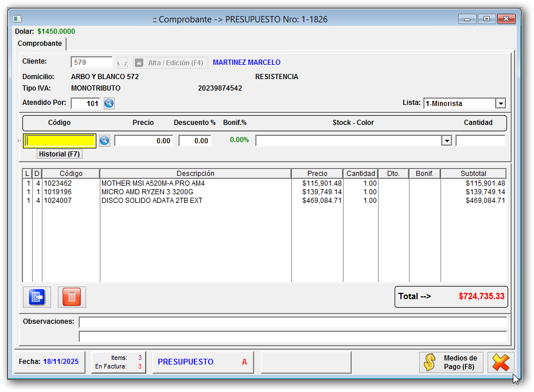
Task: Click the Alta / Edición (F4) button
Action: pyautogui.click(x=170, y=63)
